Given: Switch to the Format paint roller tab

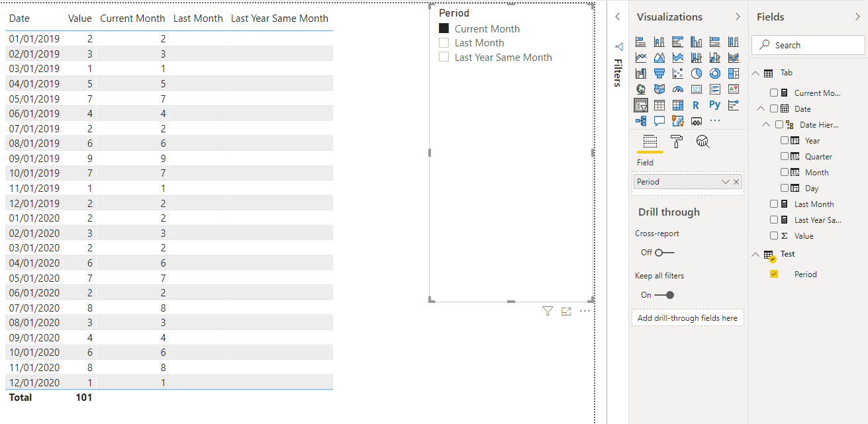Looking at the screenshot, I should pos(676,141).
